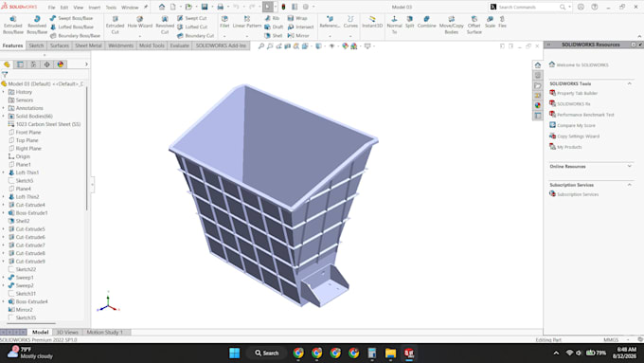
Task: Switch to the Surfaces tab
Action: click(60, 45)
